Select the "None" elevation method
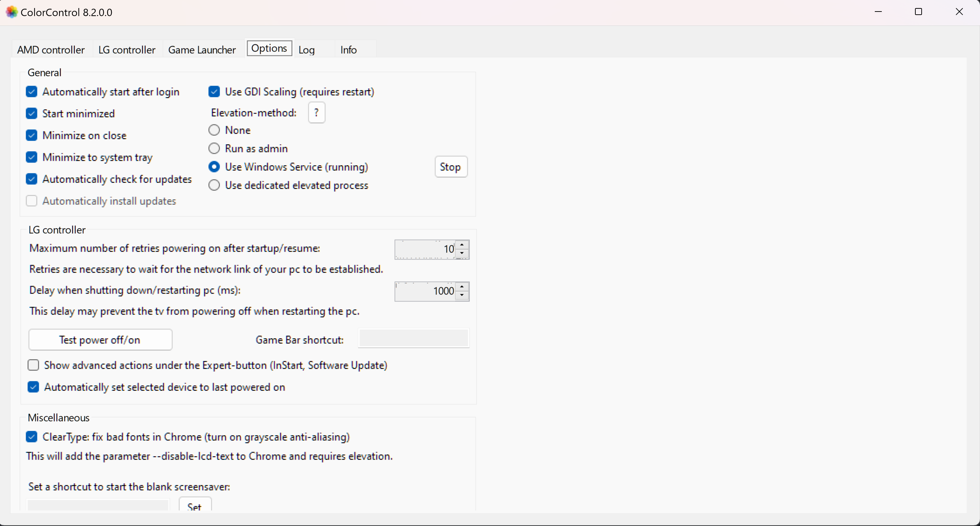This screenshot has height=526, width=980. 214,130
